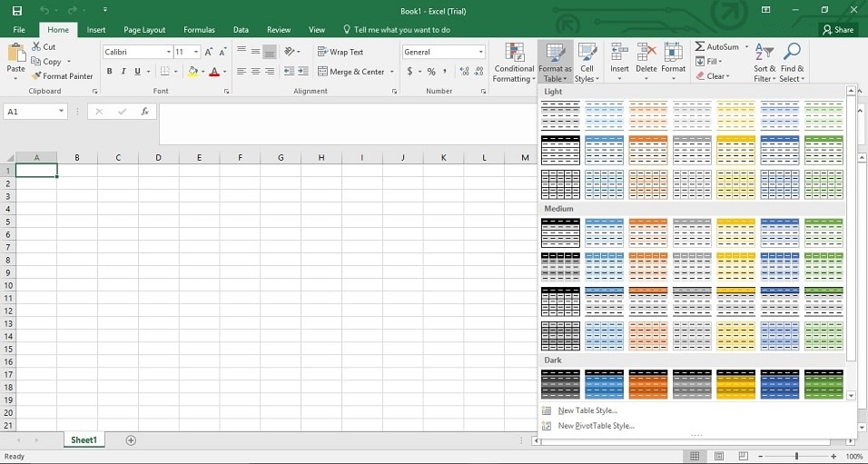The height and width of the screenshot is (464, 868).
Task: Click the Fill Color paint bucket
Action: click(192, 72)
